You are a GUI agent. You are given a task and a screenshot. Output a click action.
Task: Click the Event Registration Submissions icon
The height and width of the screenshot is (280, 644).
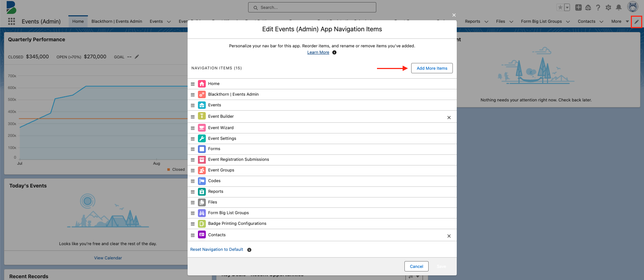(x=202, y=160)
